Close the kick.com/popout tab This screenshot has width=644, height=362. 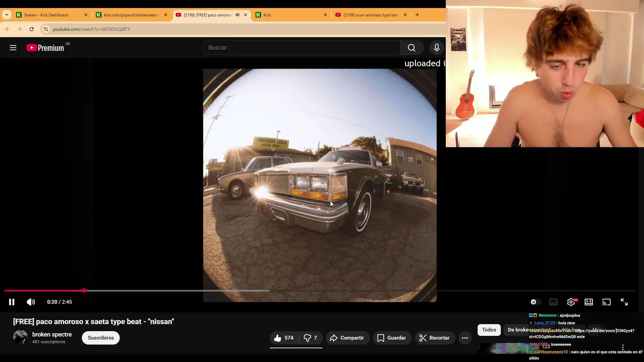[x=166, y=15]
